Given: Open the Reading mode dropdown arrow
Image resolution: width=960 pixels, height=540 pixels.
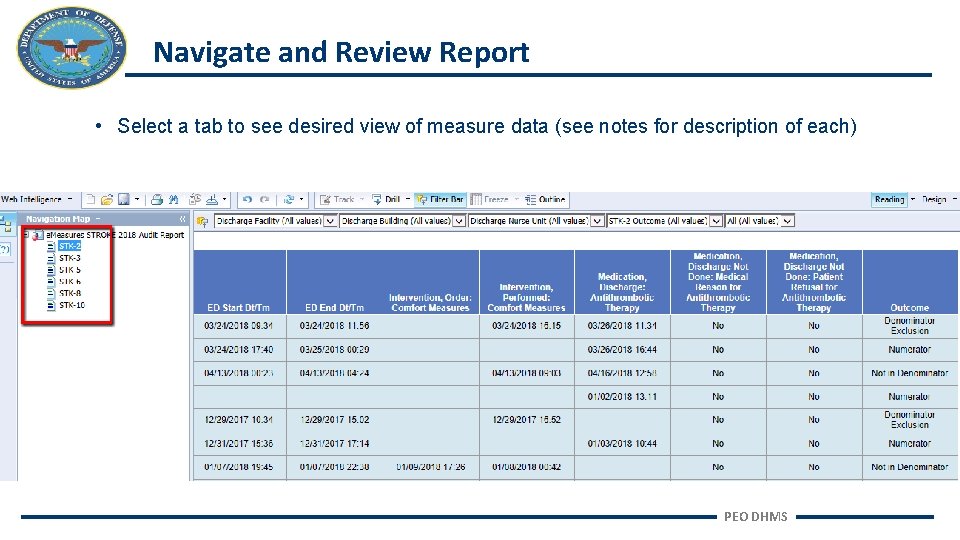Looking at the screenshot, I should coord(913,200).
